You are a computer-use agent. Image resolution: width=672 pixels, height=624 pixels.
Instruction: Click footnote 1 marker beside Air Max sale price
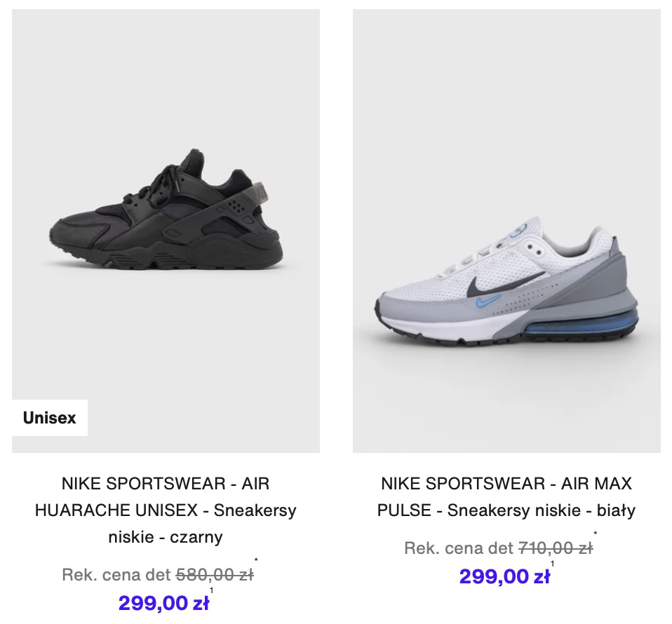(553, 564)
